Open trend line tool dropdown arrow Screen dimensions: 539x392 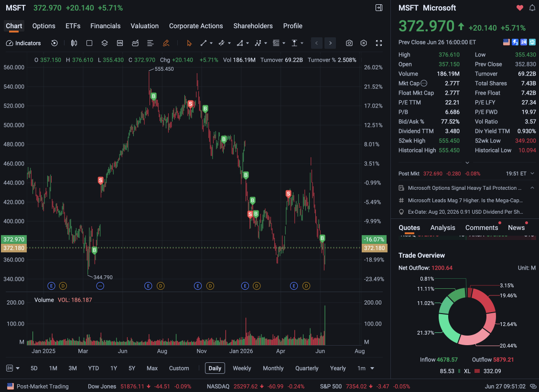pos(211,44)
